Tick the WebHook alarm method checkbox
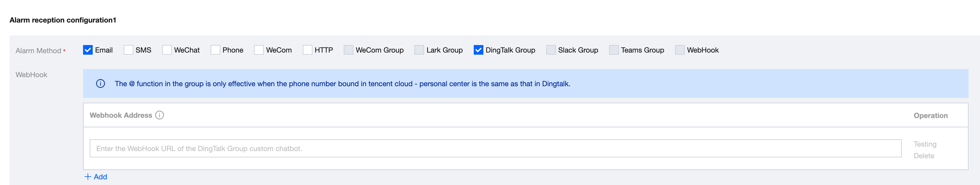Image resolution: width=980 pixels, height=185 pixels. [x=680, y=50]
